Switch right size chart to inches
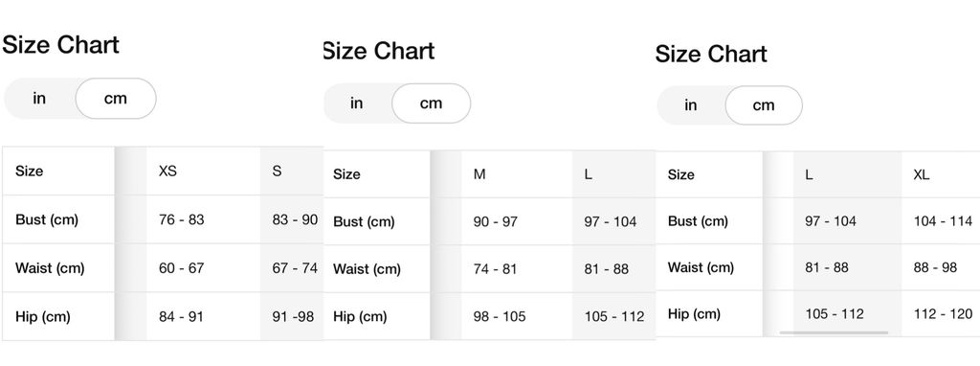 pyautogui.click(x=691, y=105)
